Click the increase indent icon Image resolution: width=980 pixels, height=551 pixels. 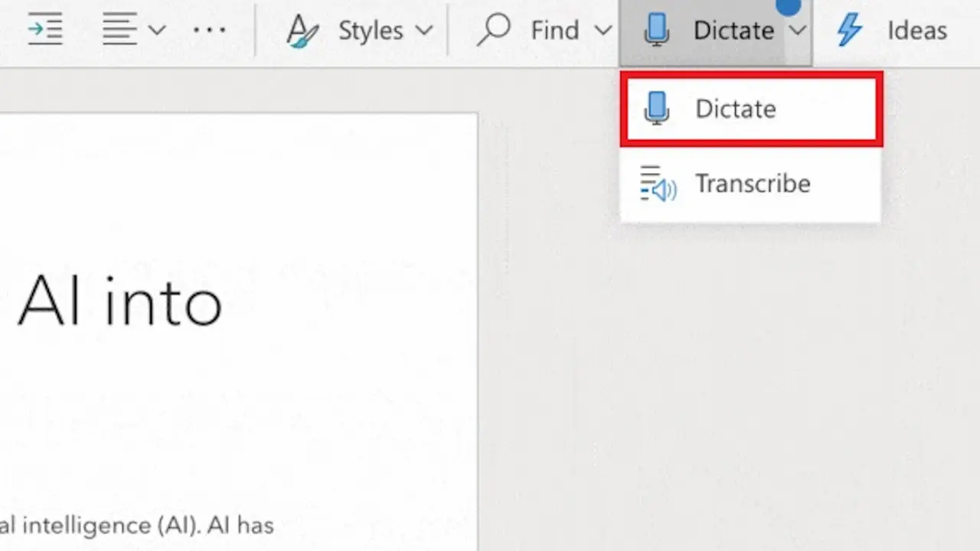tap(44, 30)
